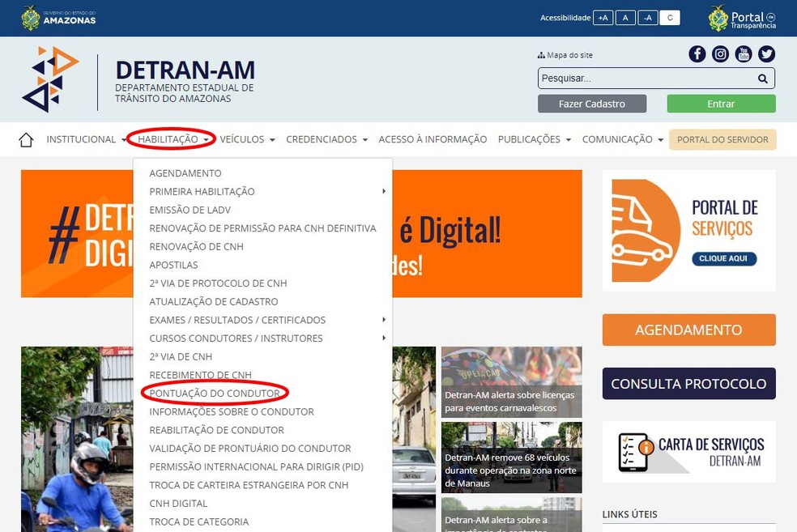797x532 pixels.
Task: Open the YouTube icon in header
Action: tap(744, 54)
